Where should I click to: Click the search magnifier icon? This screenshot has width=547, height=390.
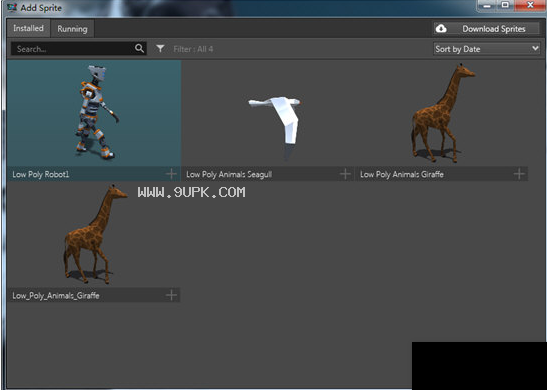[139, 48]
